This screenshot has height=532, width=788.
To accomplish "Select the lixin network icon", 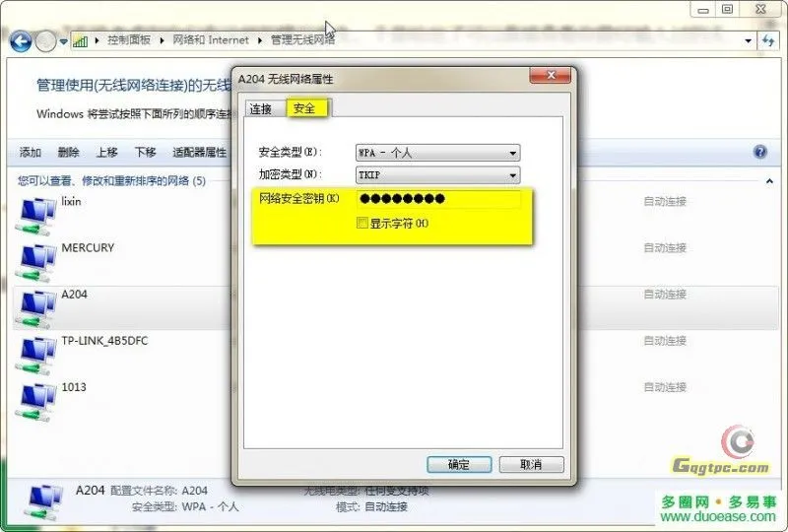I will 35,216.
